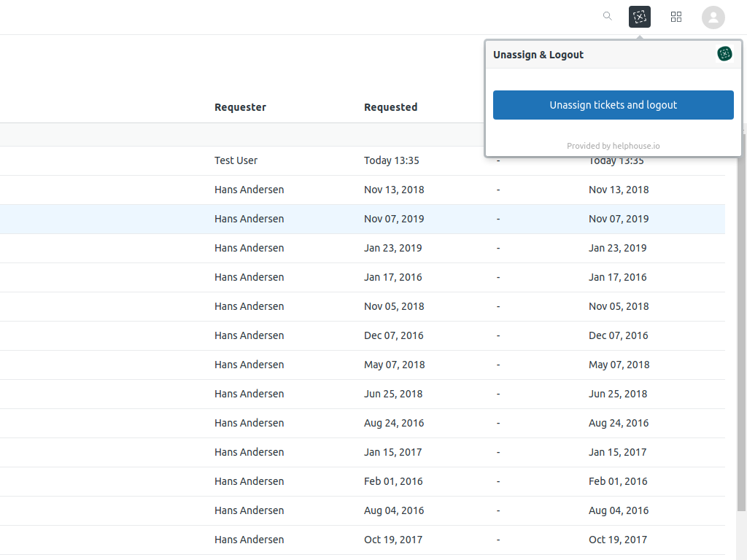Click the Unassign & Logout popup title
This screenshot has width=747, height=560.
(x=538, y=55)
